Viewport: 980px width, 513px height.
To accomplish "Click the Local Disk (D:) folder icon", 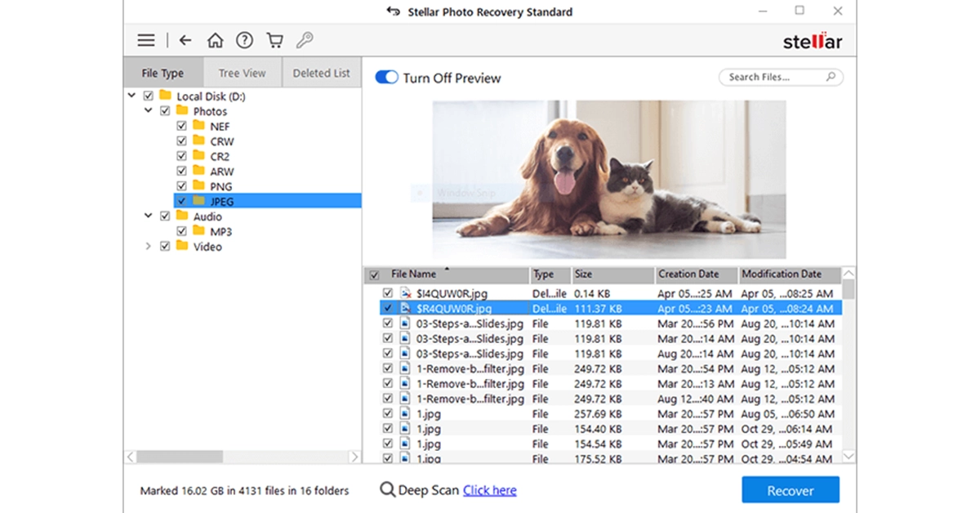I will pos(166,96).
